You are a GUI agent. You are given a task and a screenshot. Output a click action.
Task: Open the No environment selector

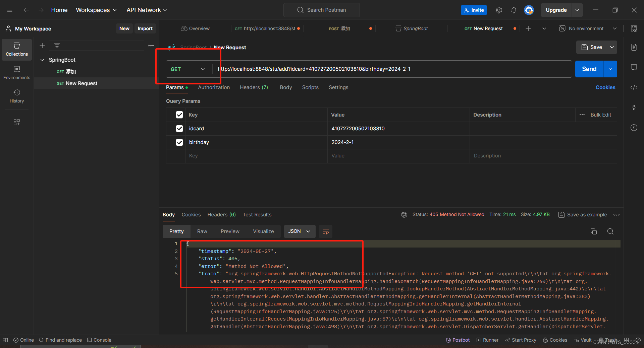pyautogui.click(x=588, y=28)
